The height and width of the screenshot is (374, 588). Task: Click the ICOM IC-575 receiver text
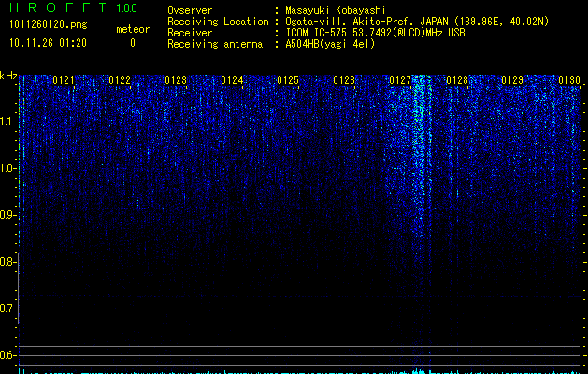coord(375,33)
